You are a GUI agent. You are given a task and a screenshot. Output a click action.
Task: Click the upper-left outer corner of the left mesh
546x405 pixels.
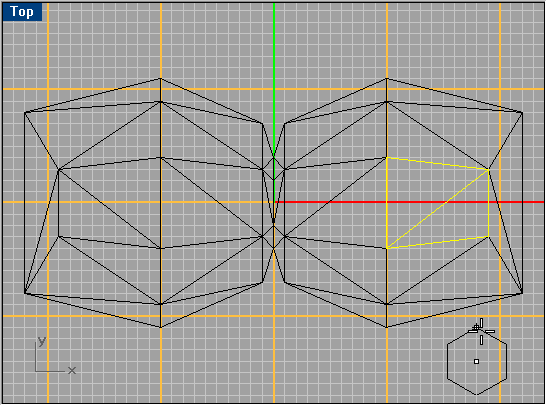tap(25, 112)
